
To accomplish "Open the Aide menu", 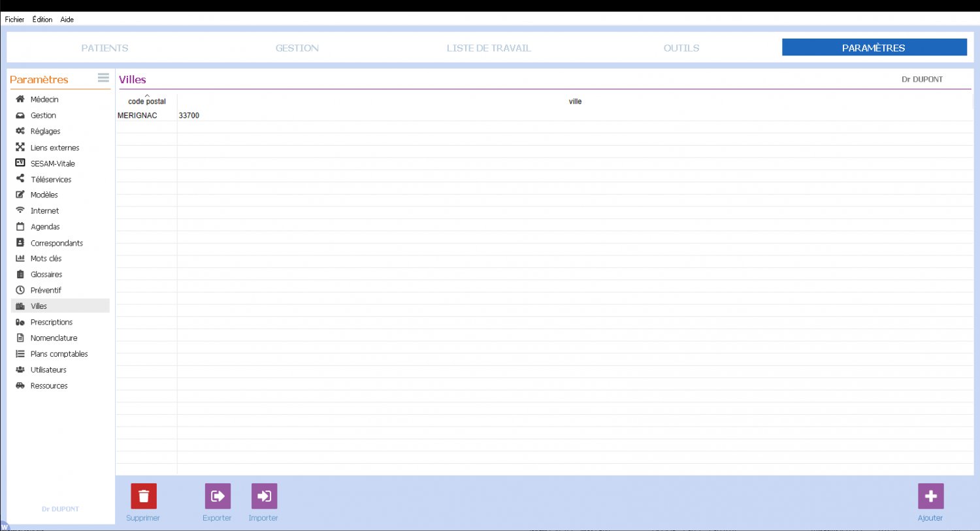I will pyautogui.click(x=67, y=20).
